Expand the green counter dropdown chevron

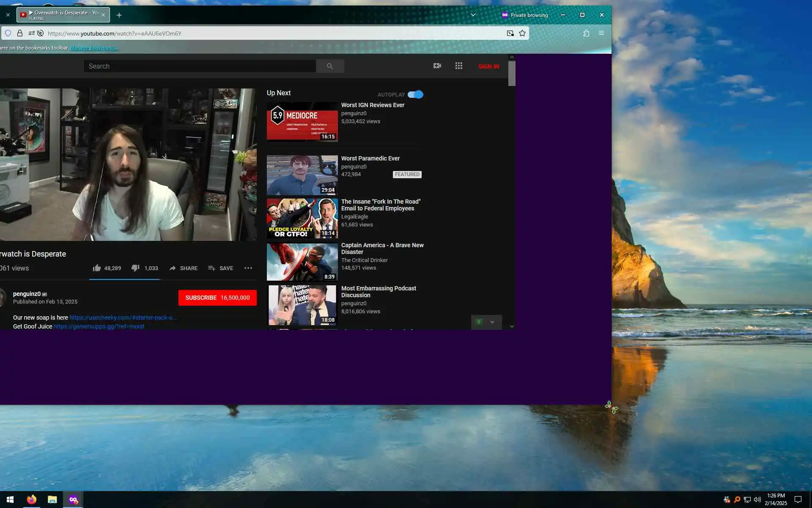[x=492, y=322]
